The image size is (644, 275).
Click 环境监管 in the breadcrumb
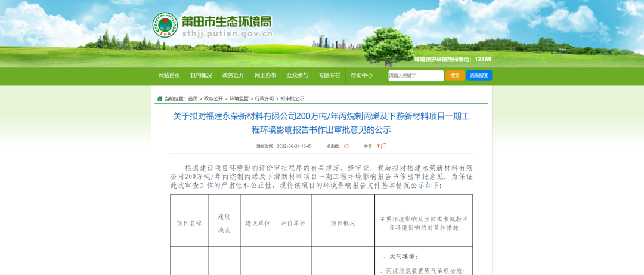pyautogui.click(x=239, y=98)
